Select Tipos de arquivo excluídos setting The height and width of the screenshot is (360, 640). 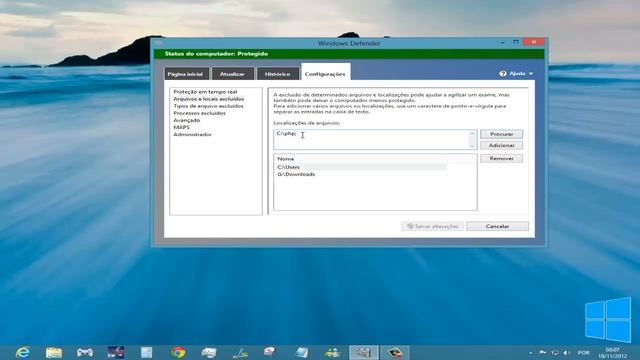pos(208,106)
